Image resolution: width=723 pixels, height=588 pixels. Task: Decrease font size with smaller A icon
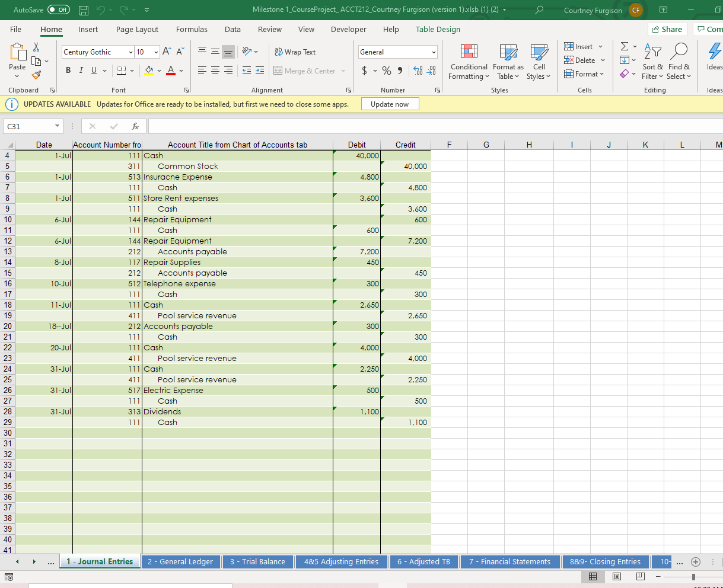[x=180, y=52]
